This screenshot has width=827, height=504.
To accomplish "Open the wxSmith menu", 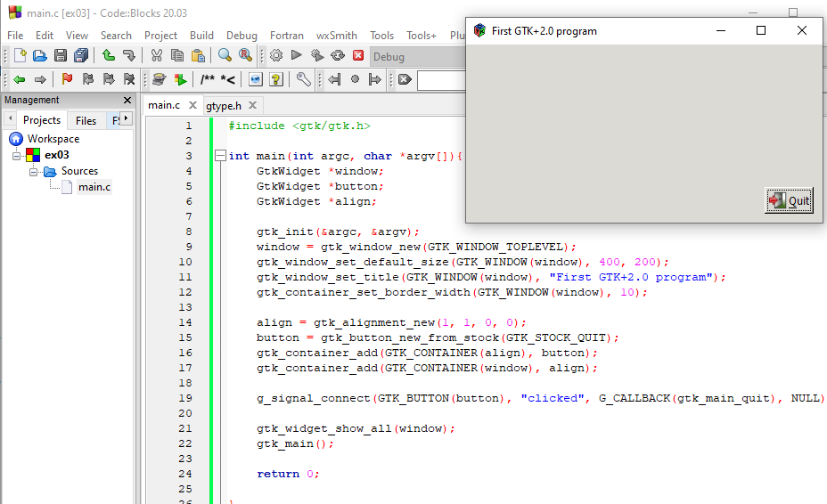I will pyautogui.click(x=337, y=36).
